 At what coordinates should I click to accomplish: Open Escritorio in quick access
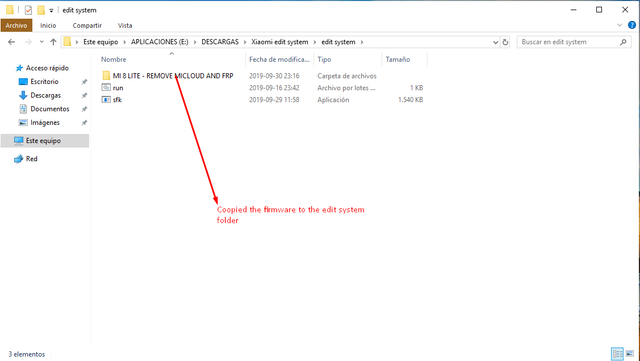44,82
